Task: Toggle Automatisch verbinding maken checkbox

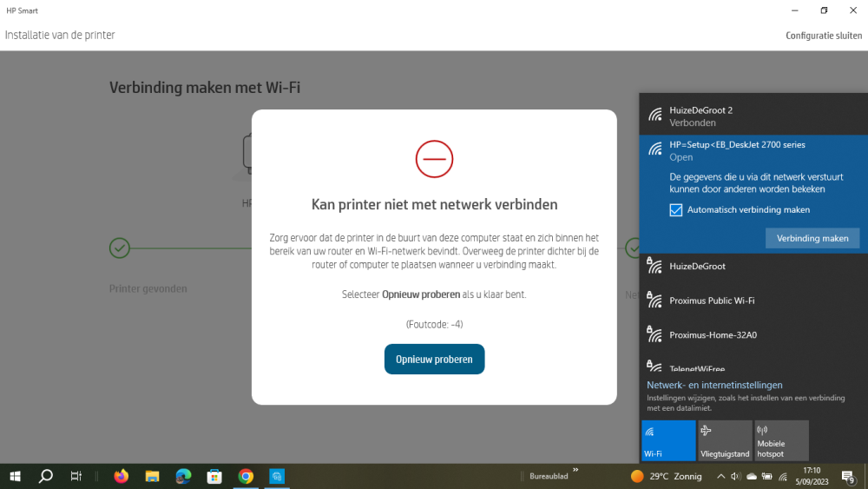Action: (676, 210)
